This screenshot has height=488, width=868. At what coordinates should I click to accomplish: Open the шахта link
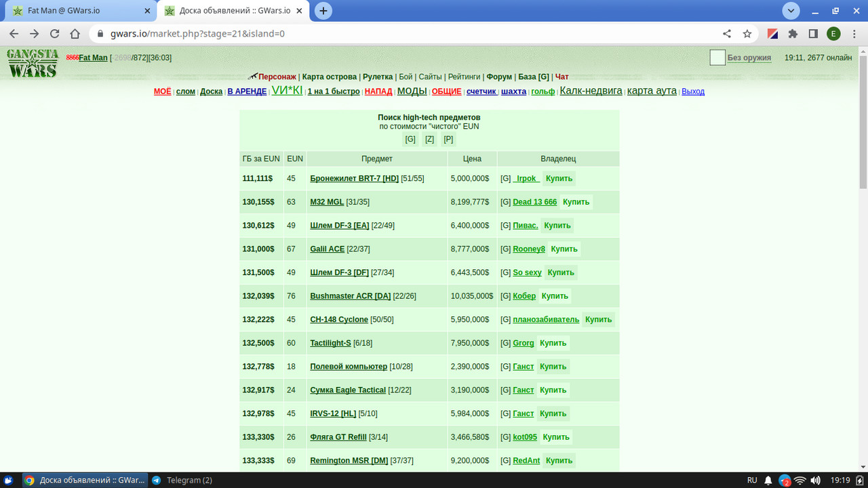(513, 91)
